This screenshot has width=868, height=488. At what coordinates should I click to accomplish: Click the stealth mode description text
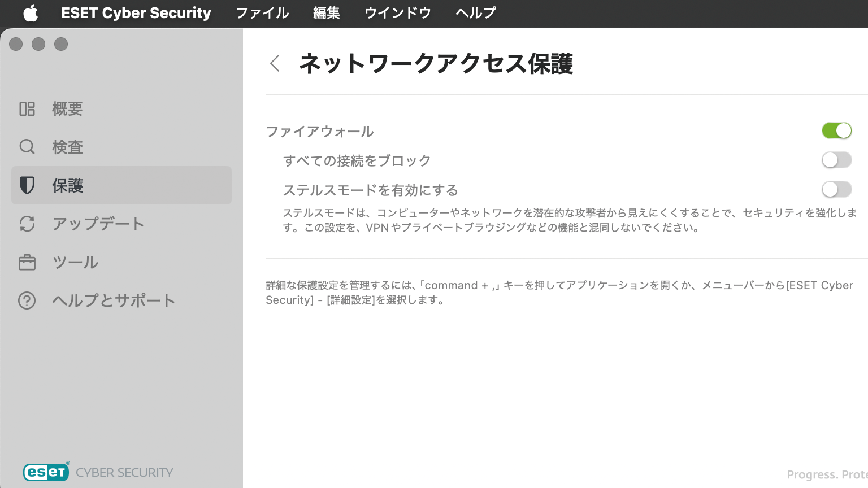(570, 220)
